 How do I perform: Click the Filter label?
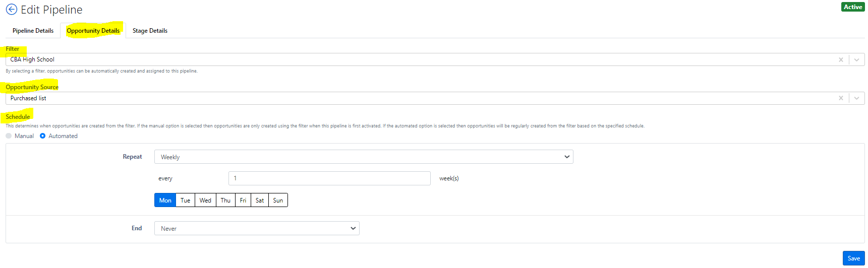(13, 49)
